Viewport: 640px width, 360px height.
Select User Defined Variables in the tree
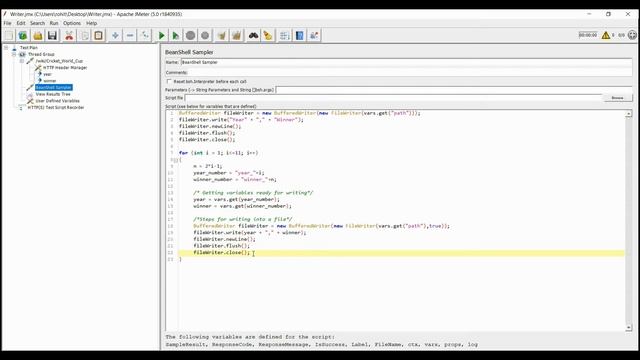[57, 101]
